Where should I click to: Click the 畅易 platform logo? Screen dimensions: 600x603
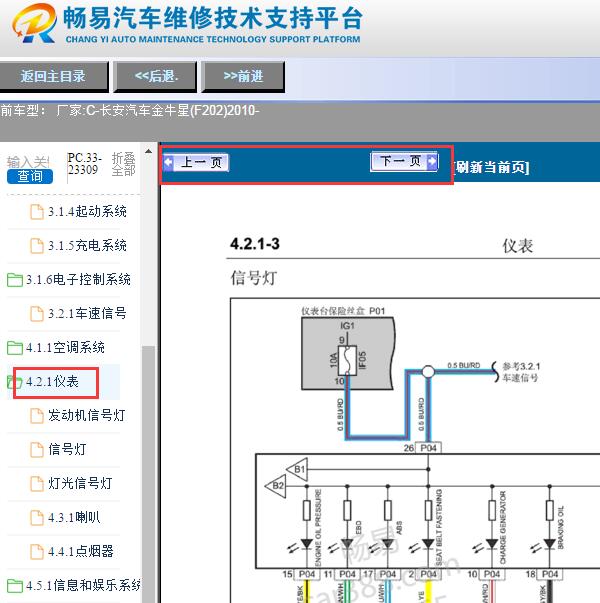tap(33, 23)
